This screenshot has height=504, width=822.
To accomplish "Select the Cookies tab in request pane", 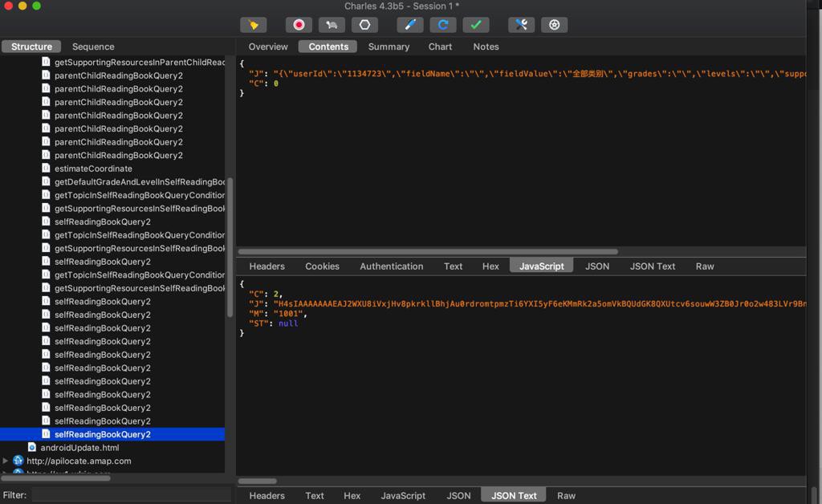I will pyautogui.click(x=322, y=266).
